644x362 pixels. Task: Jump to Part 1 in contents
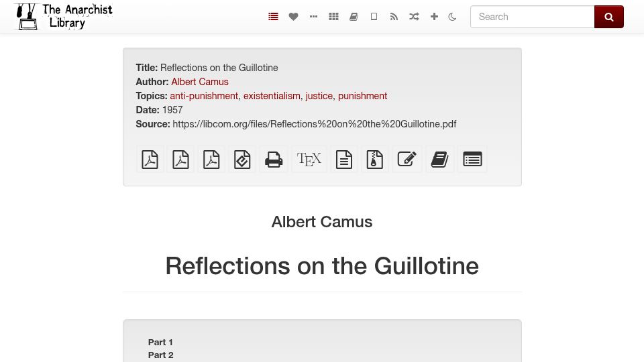(160, 343)
